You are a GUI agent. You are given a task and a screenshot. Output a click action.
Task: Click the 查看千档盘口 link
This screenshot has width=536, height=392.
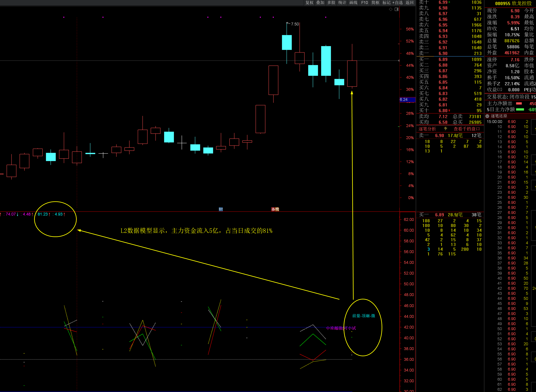click(x=466, y=129)
